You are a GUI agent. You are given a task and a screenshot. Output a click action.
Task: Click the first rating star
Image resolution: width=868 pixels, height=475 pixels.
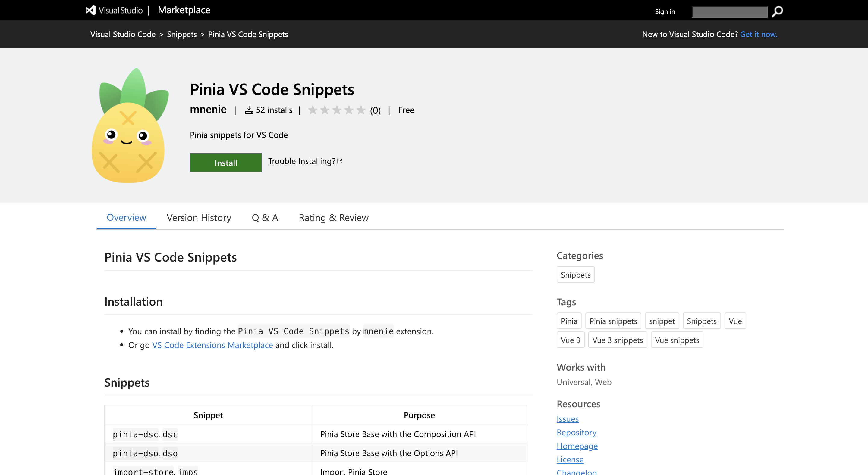pyautogui.click(x=313, y=110)
